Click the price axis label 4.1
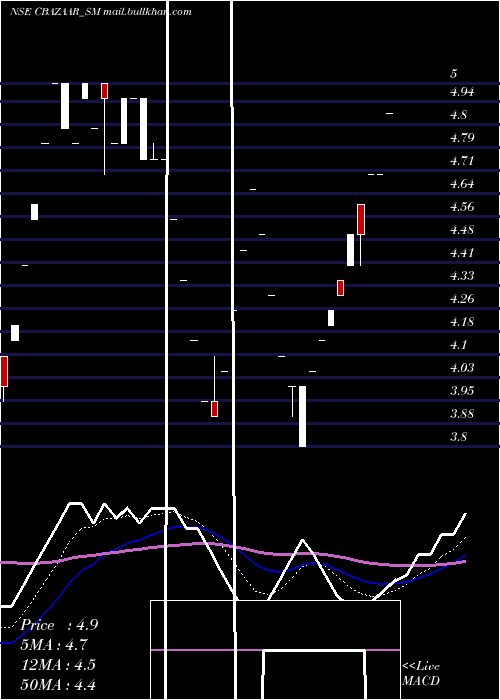500x700 pixels. (458, 345)
